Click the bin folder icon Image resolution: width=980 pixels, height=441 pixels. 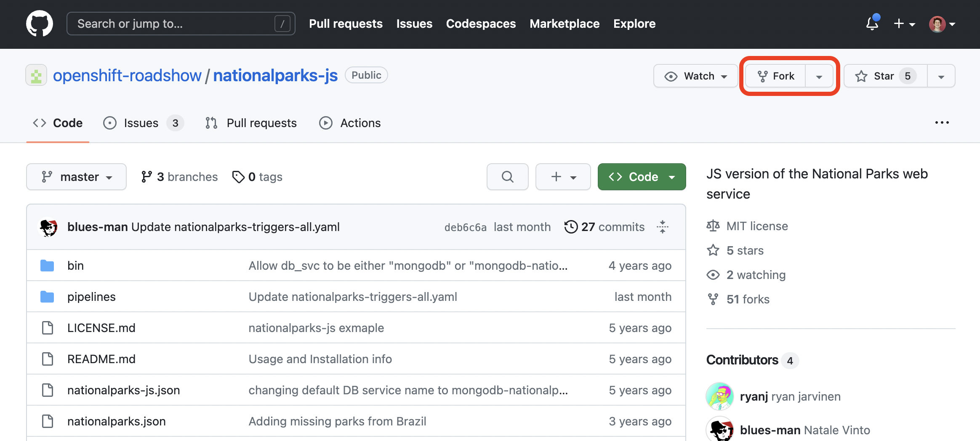click(x=47, y=266)
